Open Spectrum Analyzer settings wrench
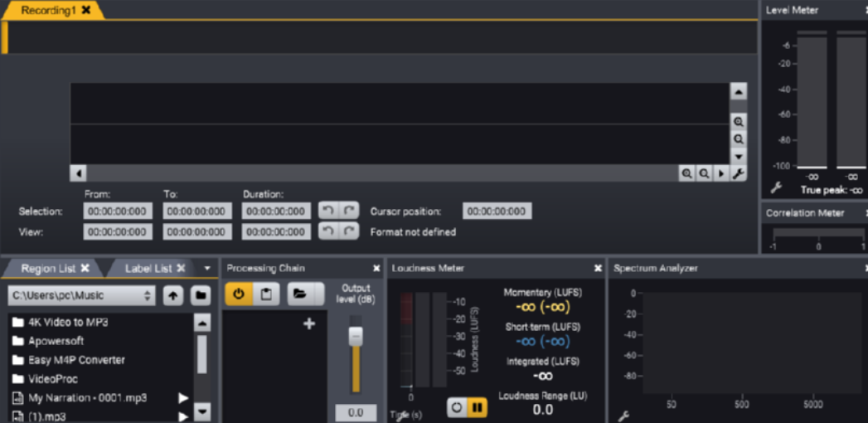This screenshot has height=423, width=868. (x=623, y=416)
